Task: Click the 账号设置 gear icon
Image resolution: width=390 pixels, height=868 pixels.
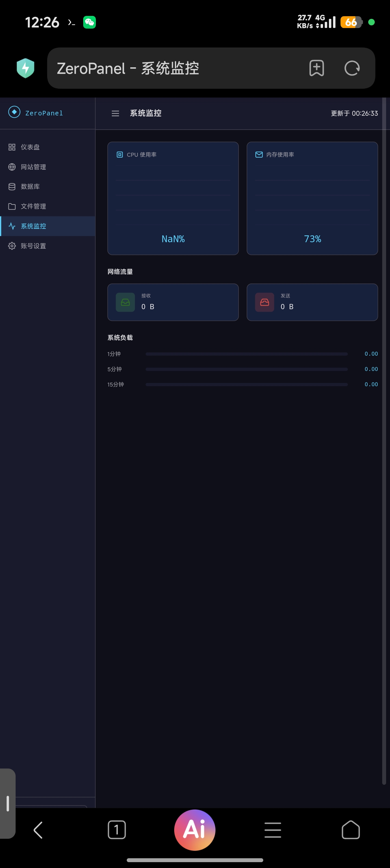Action: 12,246
